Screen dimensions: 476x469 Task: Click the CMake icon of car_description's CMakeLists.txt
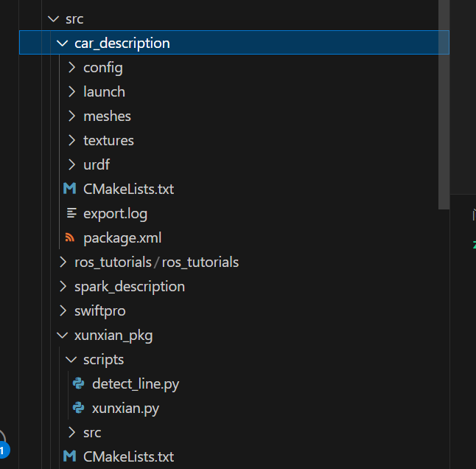click(x=69, y=188)
